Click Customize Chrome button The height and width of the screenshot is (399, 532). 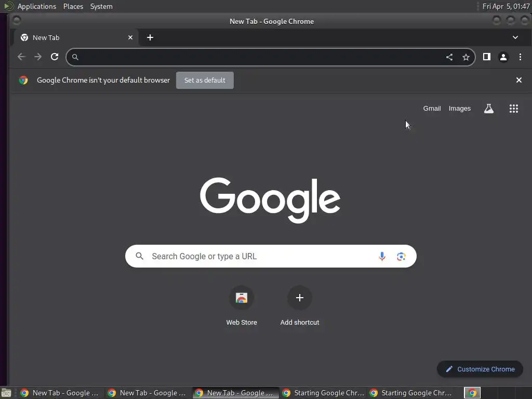tap(480, 369)
